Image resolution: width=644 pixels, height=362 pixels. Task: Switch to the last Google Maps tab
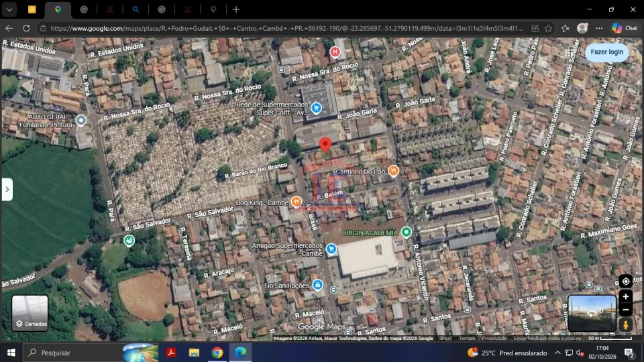213,9
